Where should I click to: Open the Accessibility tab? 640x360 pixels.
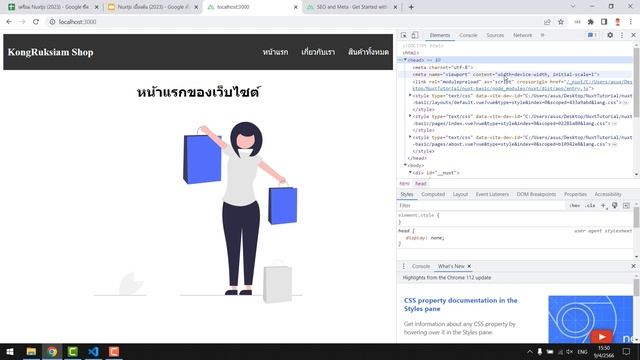pyautogui.click(x=608, y=194)
